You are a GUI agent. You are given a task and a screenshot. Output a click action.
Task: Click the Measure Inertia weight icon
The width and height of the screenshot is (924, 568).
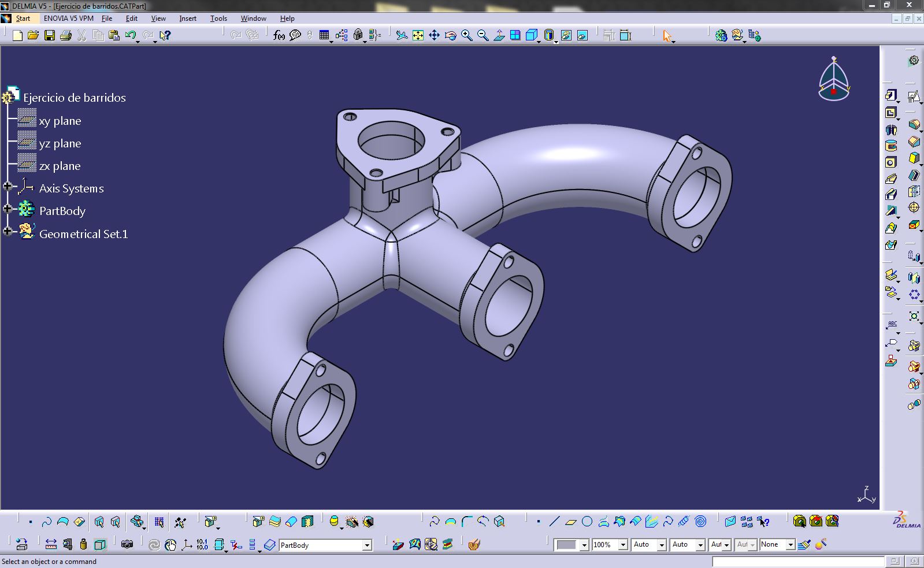click(x=84, y=544)
